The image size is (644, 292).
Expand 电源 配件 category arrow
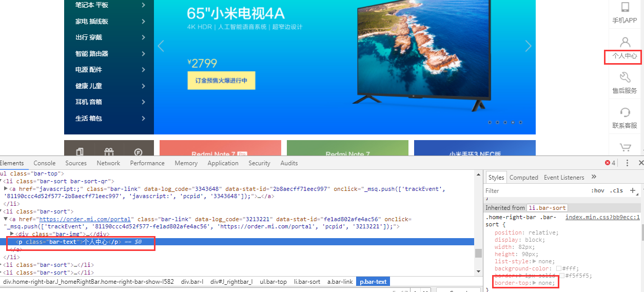[143, 70]
